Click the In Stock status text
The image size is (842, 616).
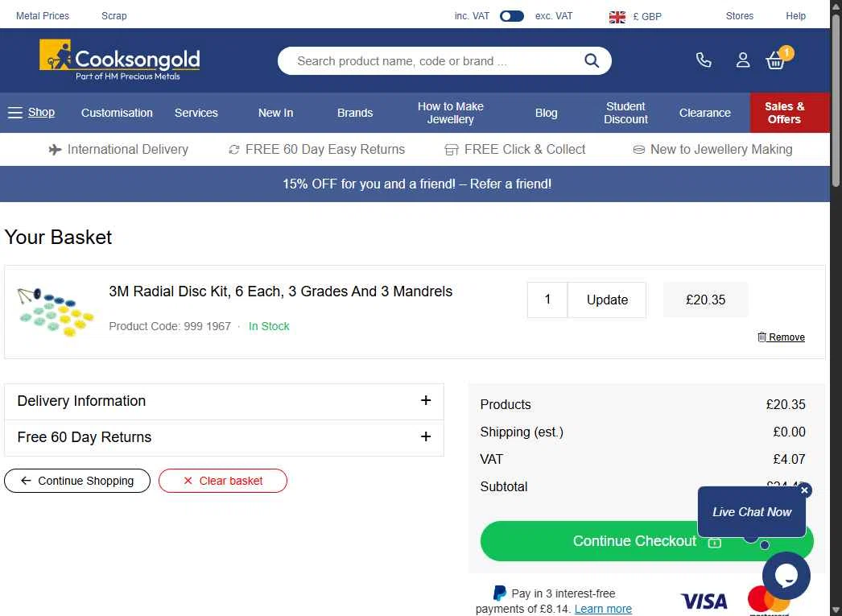pyautogui.click(x=269, y=326)
